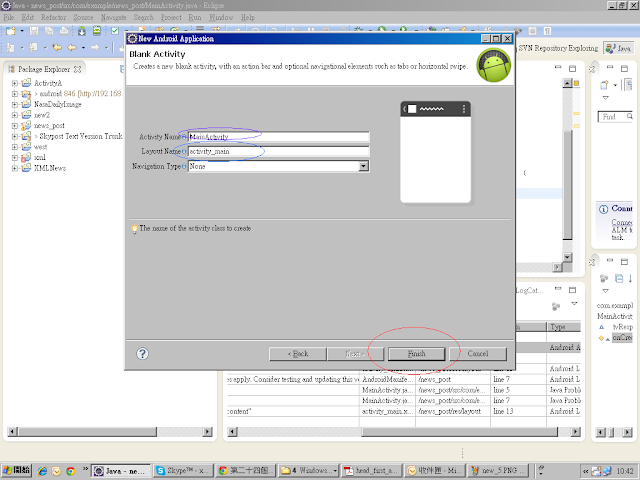The height and width of the screenshot is (480, 640).
Task: Open the Navigate menu
Action: (x=113, y=17)
